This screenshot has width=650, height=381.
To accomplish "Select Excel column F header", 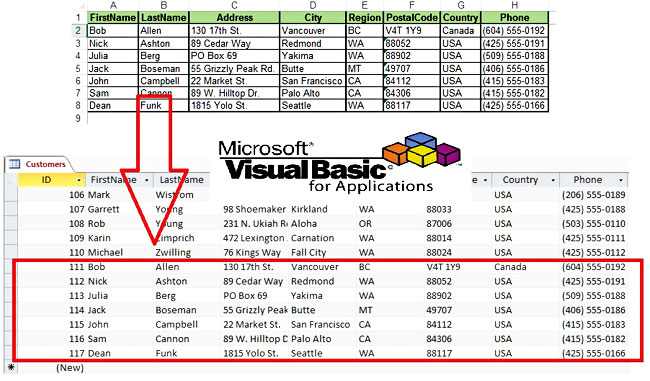I will [x=412, y=5].
